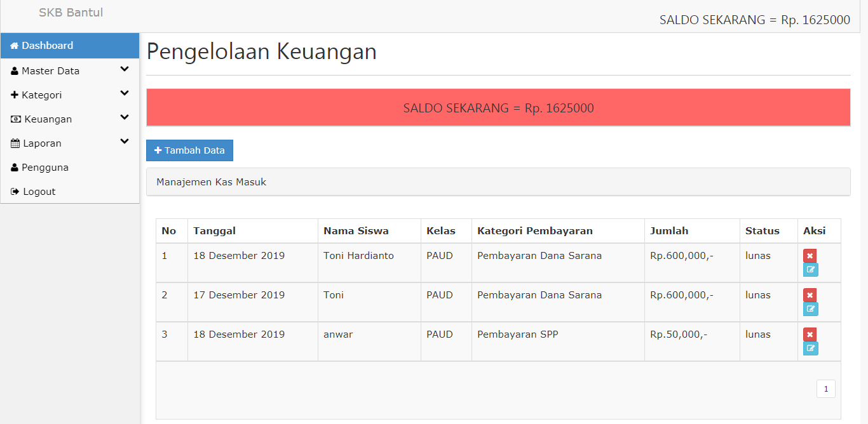The height and width of the screenshot is (424, 868).
Task: Click the Keuangan sidebar icon
Action: click(14, 119)
